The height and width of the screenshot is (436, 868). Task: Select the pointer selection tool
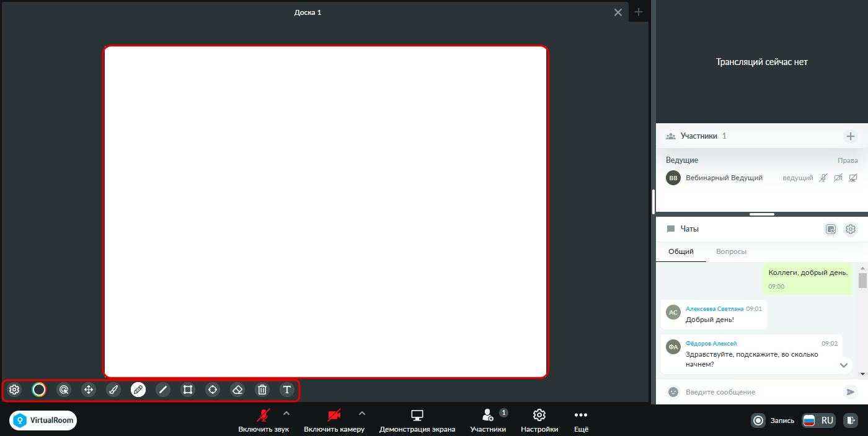click(x=64, y=390)
